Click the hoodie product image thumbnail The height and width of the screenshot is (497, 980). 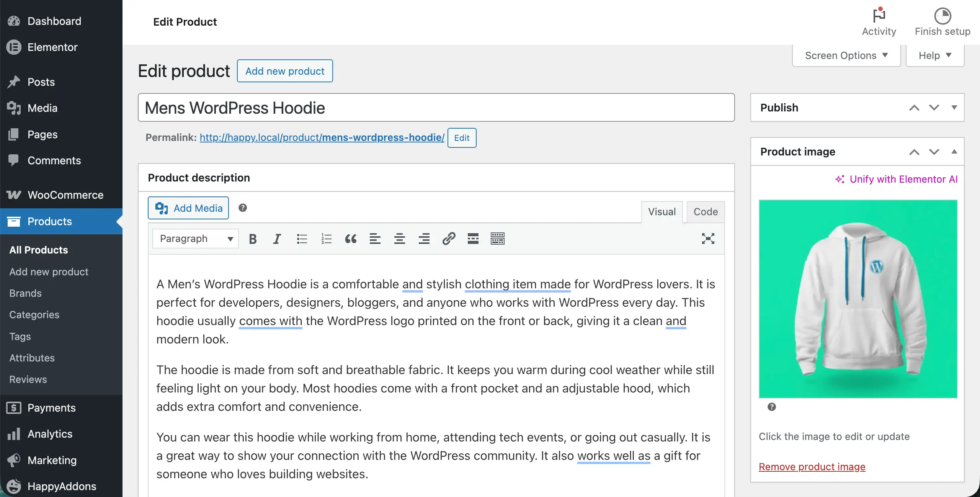coord(858,299)
